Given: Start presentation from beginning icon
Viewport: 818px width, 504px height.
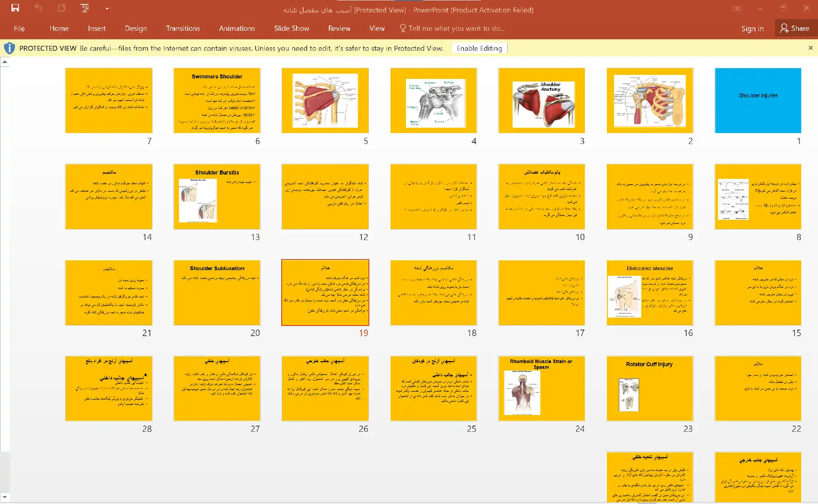Looking at the screenshot, I should pos(85,8).
